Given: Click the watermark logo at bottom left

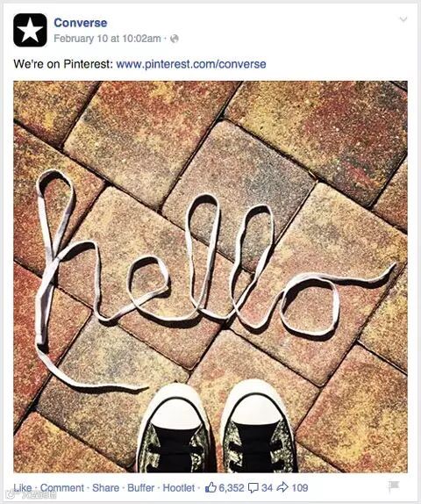Looking at the screenshot, I should pyautogui.click(x=32, y=496).
